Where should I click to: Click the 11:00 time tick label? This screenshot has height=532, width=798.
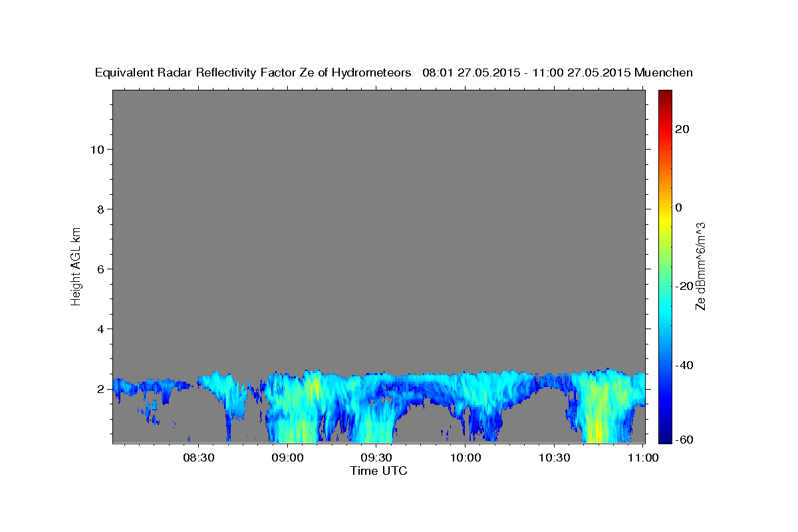(644, 458)
